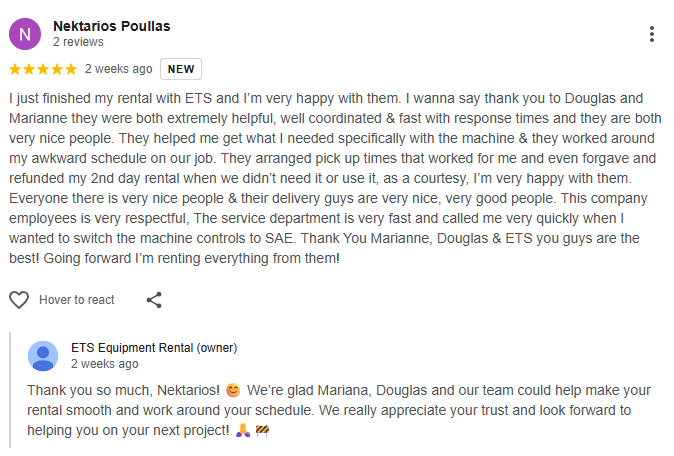Toggle the heart react icon
Image resolution: width=674 pixels, height=456 pixels.
click(x=19, y=299)
